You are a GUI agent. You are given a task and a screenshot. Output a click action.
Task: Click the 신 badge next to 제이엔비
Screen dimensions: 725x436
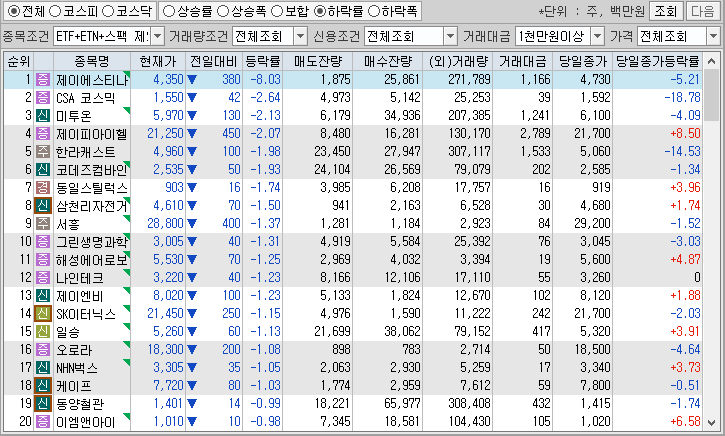43,295
